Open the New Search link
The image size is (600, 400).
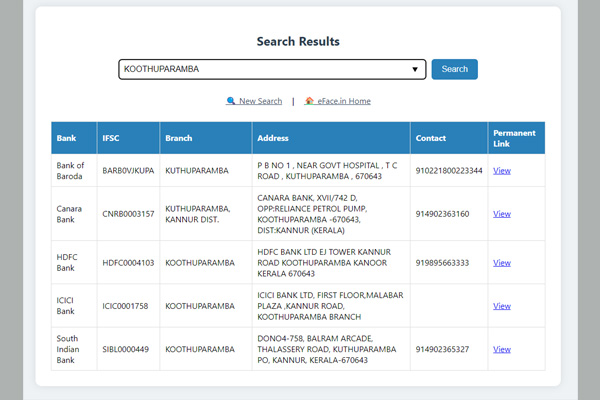254,101
